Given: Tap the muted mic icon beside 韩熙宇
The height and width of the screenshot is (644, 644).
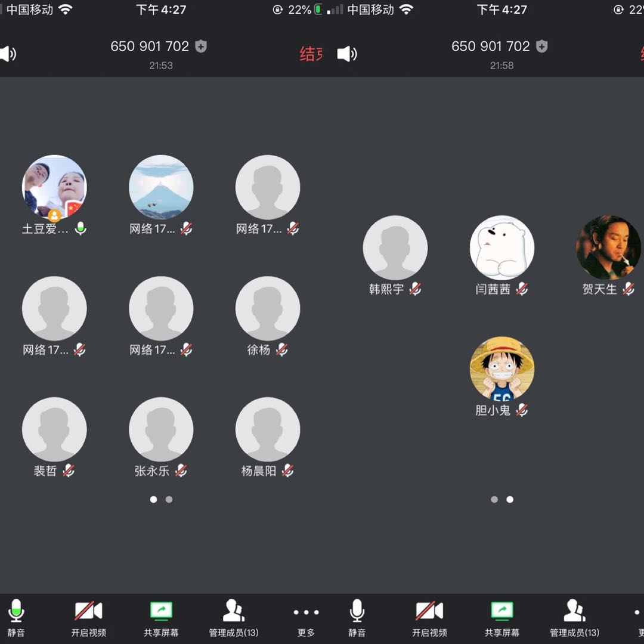Looking at the screenshot, I should click(415, 289).
